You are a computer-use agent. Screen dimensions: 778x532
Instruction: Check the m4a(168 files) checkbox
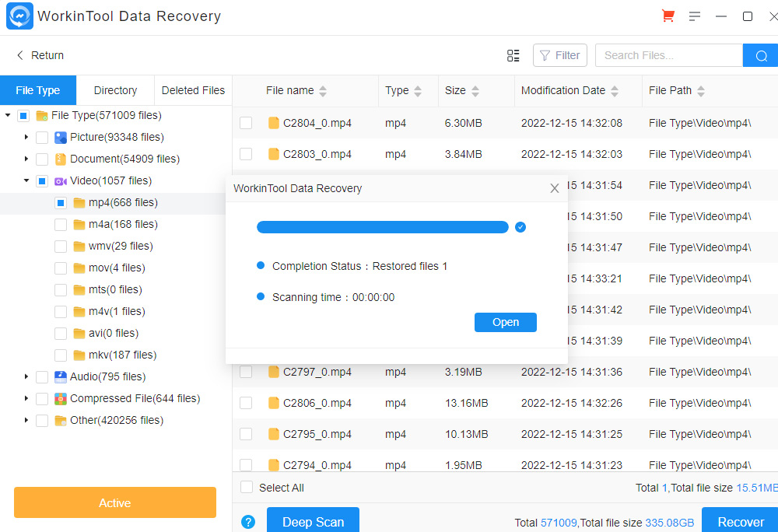click(x=61, y=225)
